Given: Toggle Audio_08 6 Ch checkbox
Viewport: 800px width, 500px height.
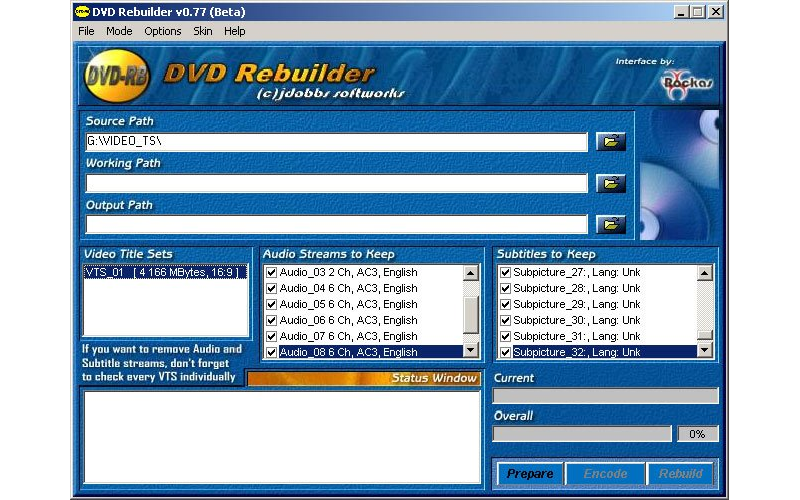Looking at the screenshot, I should (271, 352).
